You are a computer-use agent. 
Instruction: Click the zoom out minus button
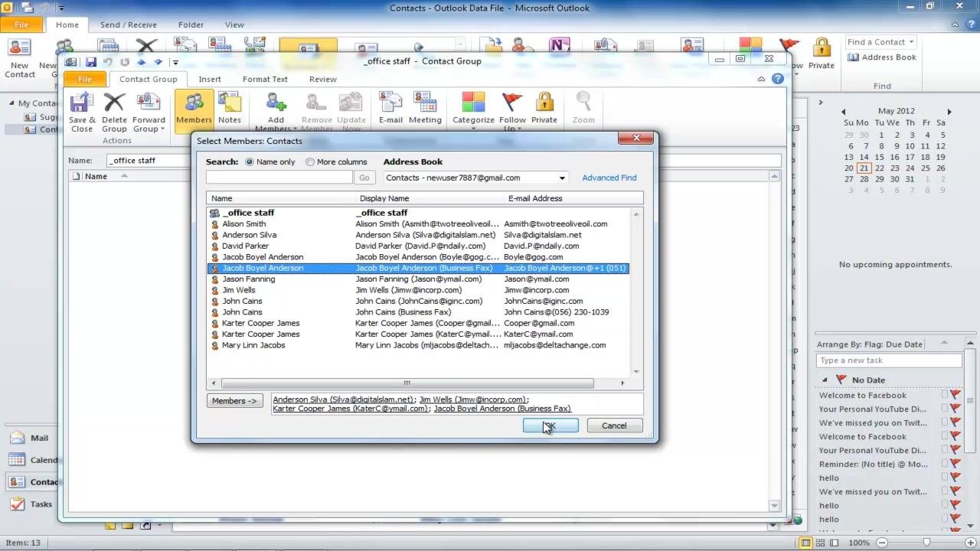[x=882, y=543]
